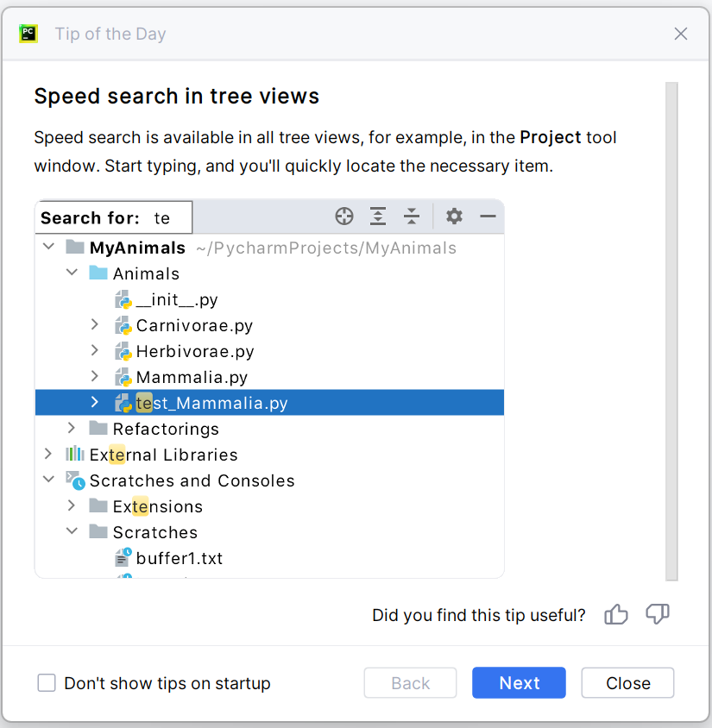Click the Search for input field
This screenshot has height=728, width=712.
(170, 218)
